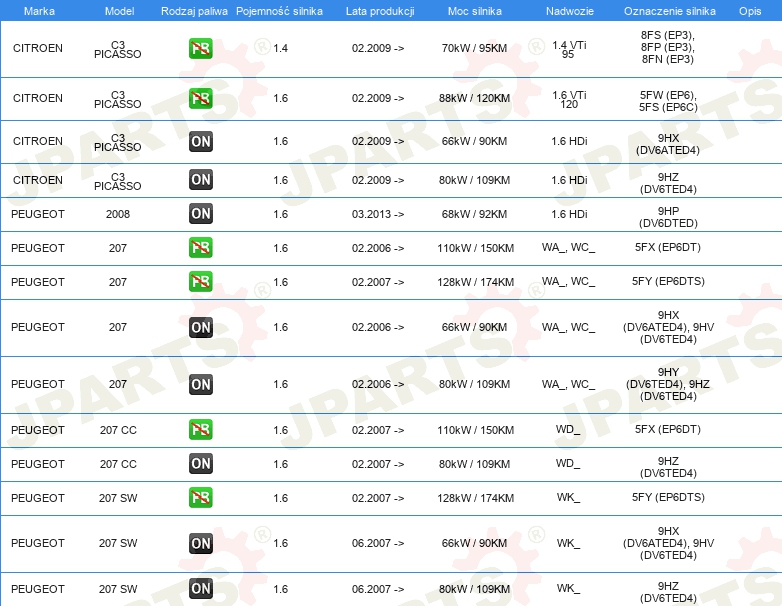Click the Nadwozie column header
Image resolution: width=782 pixels, height=606 pixels.
tap(570, 11)
